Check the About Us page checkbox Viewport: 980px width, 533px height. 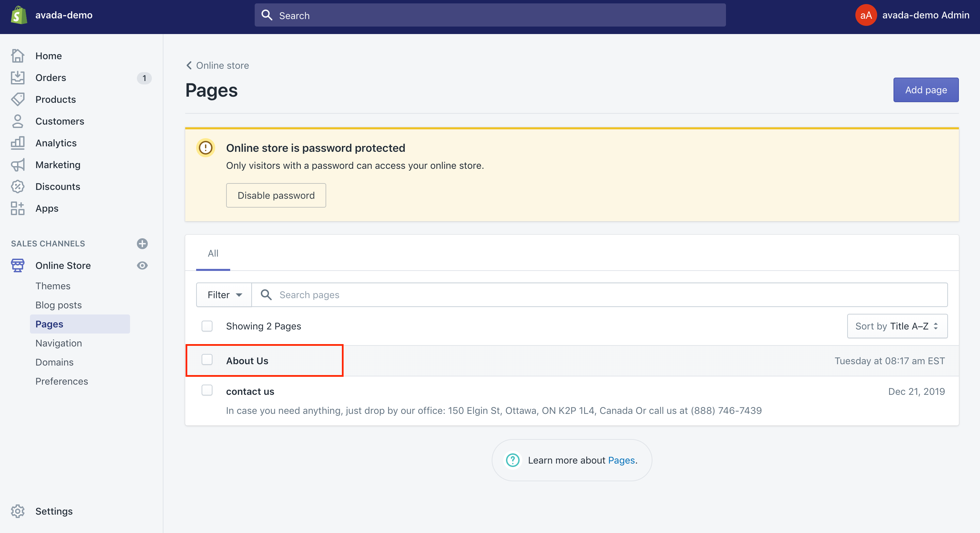click(207, 360)
